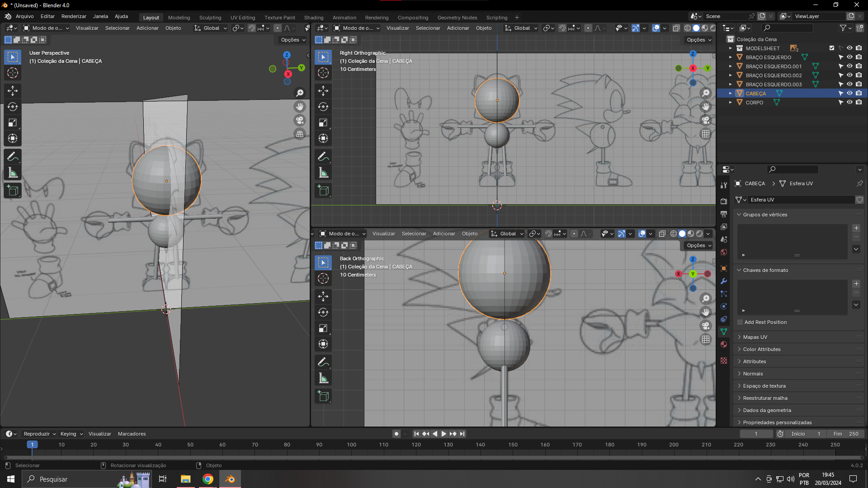Screen dimensions: 868x488
Task: Select the Measure tool in left viewport
Action: pyautogui.click(x=13, y=173)
